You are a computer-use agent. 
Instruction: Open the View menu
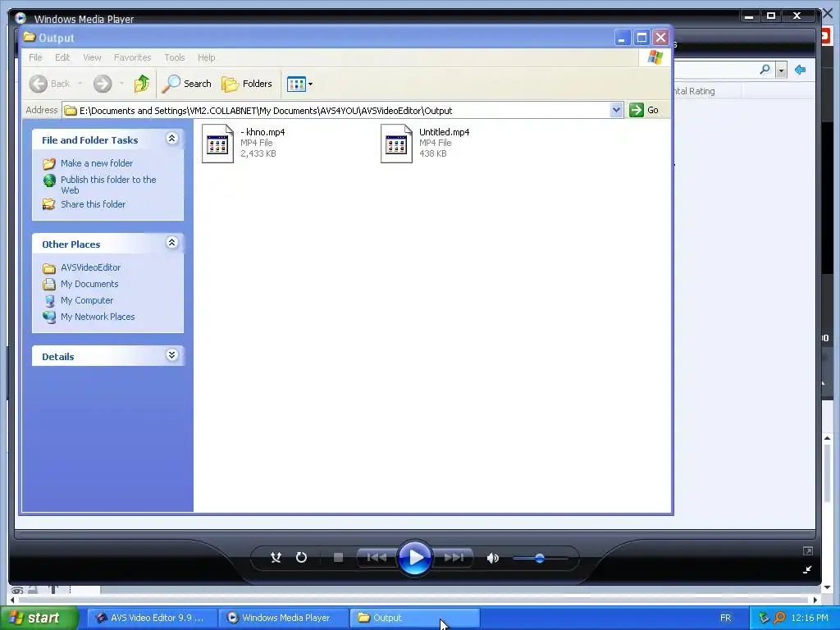click(x=92, y=57)
